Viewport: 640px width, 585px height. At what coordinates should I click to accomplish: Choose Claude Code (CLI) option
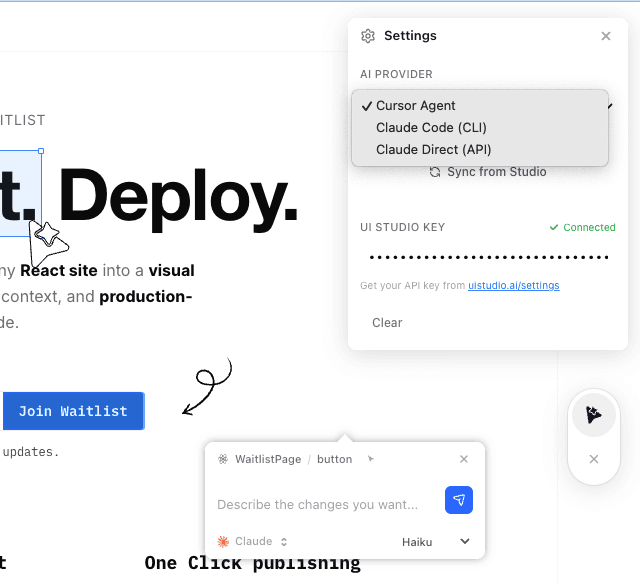[x=431, y=128]
